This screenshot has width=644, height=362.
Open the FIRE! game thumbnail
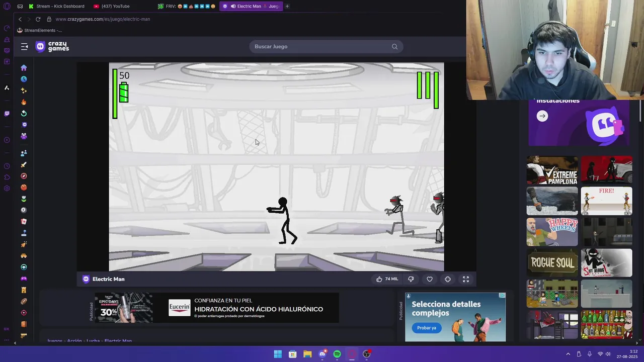(x=607, y=201)
